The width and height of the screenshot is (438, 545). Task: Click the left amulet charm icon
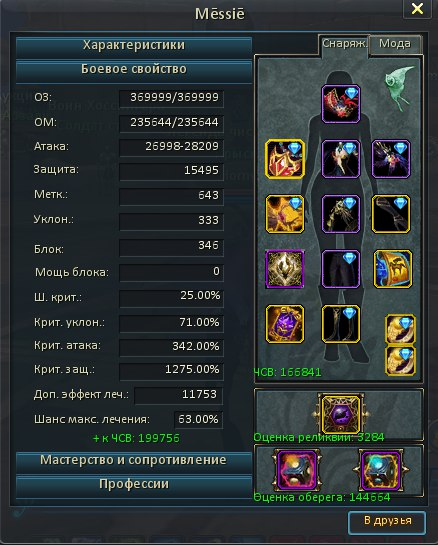pos(297,470)
